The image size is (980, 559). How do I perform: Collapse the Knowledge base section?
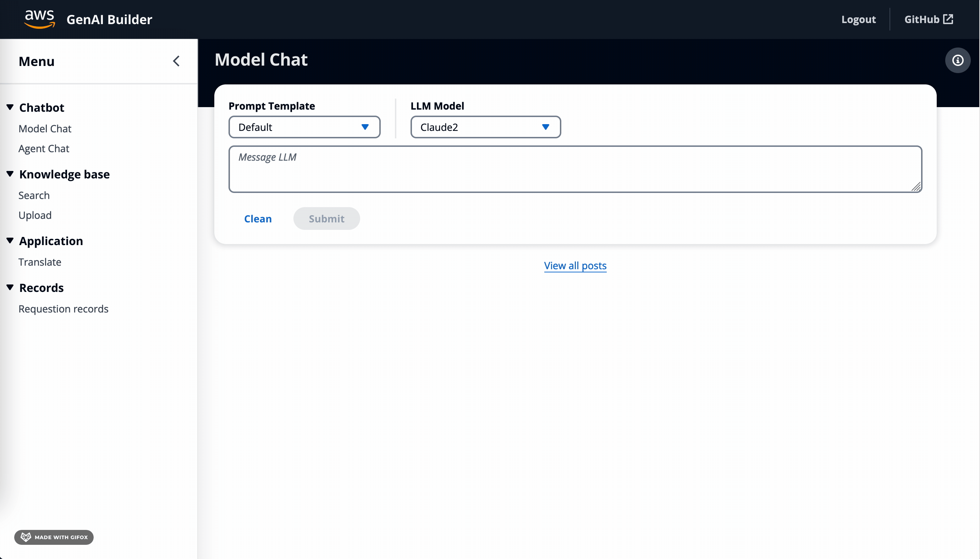click(x=10, y=174)
